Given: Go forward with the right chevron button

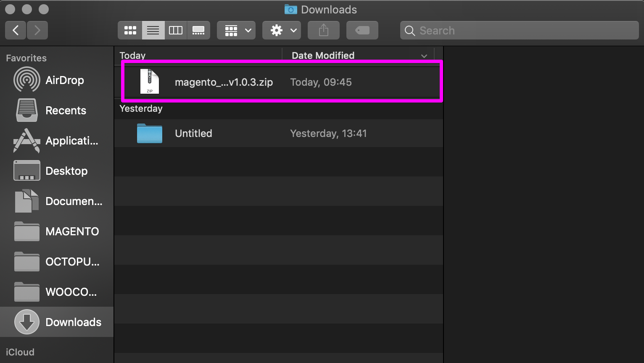Looking at the screenshot, I should [37, 30].
